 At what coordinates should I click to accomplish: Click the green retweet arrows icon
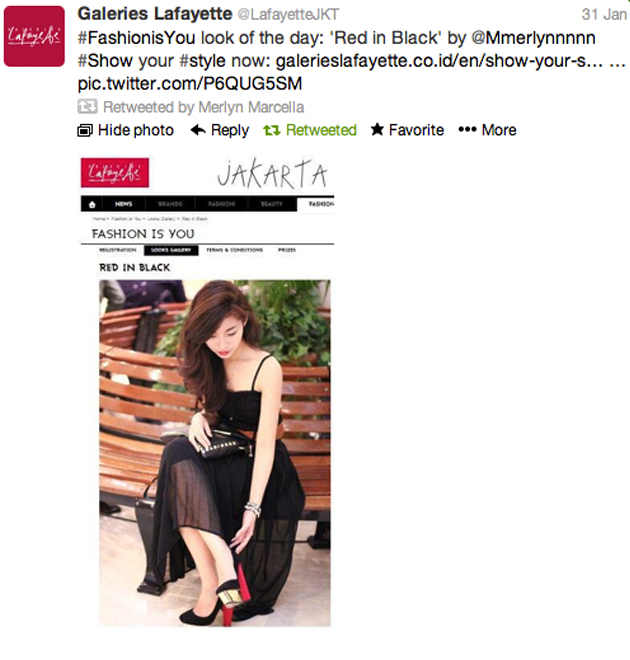271,130
